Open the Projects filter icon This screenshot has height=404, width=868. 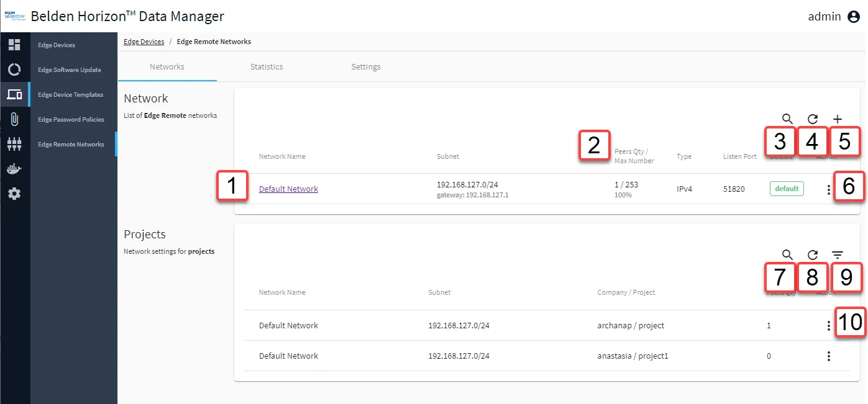click(x=838, y=254)
